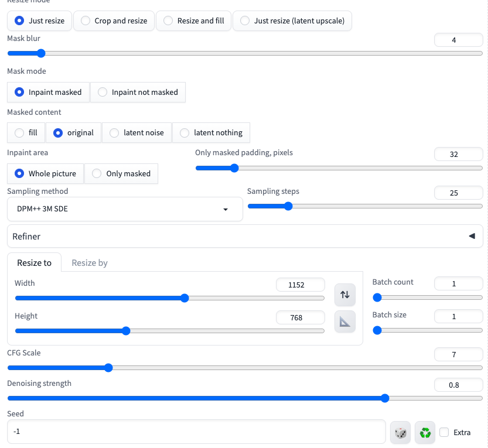Click the CFG Scale slider handle

tap(108, 368)
